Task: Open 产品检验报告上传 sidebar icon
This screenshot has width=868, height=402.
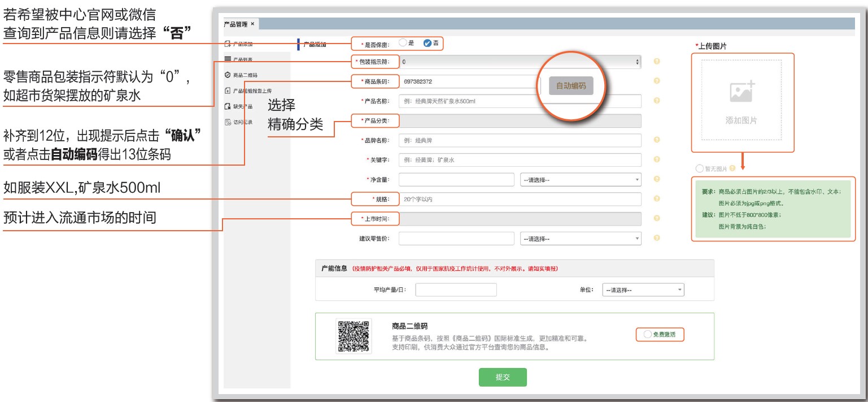Action: click(227, 90)
